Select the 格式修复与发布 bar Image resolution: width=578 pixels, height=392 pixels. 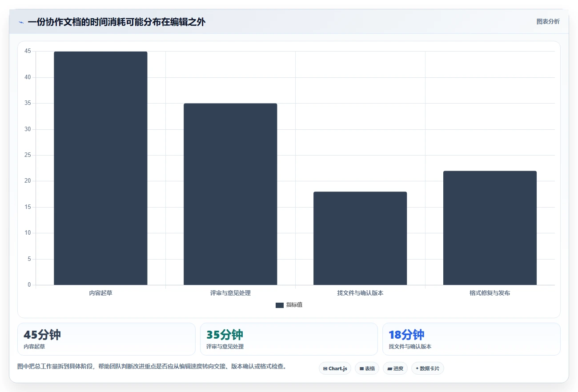tap(490, 228)
